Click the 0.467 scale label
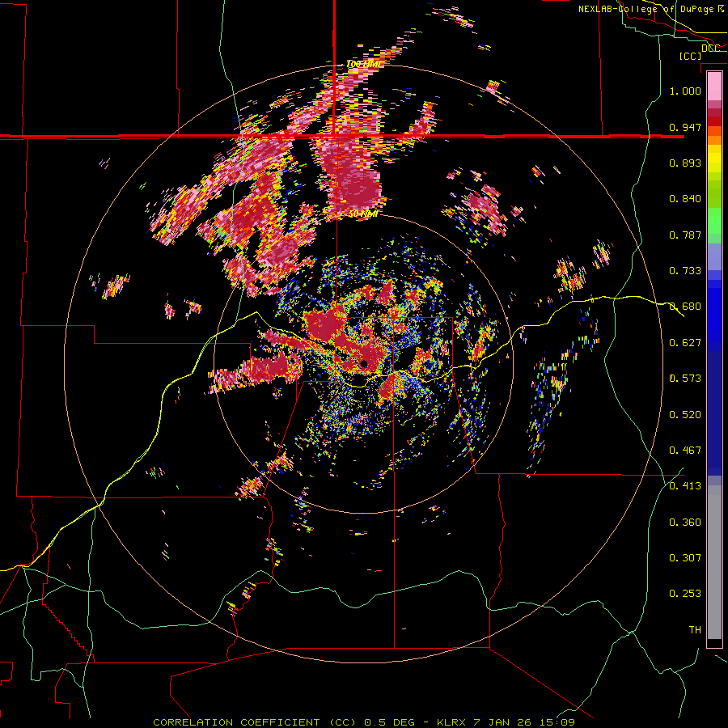 coord(685,451)
